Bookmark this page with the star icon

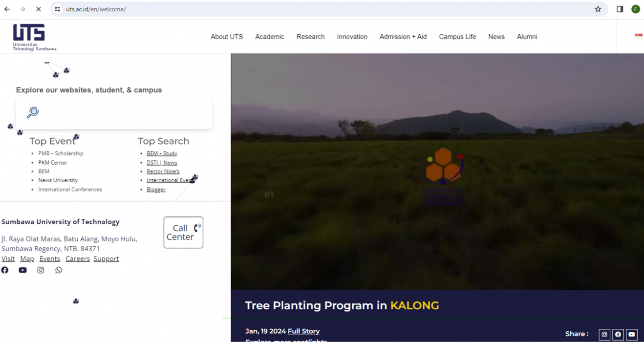(598, 9)
